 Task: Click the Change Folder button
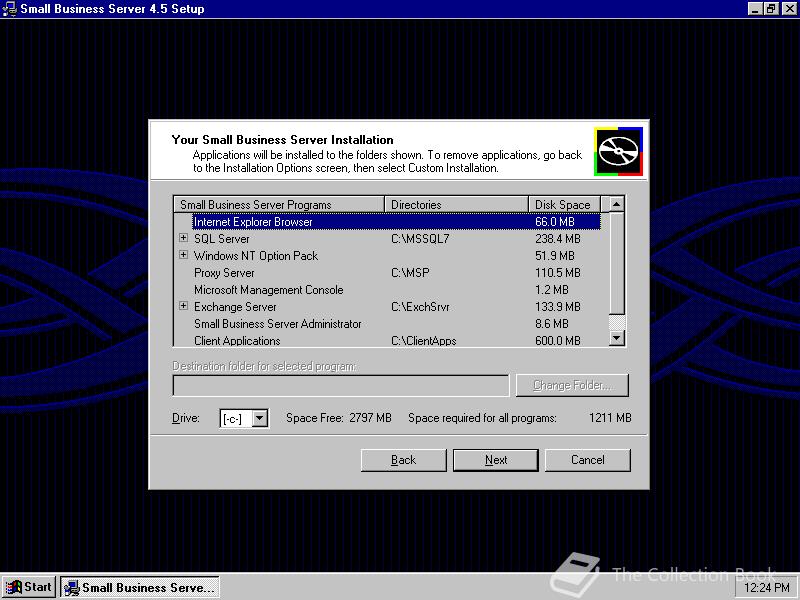coord(572,385)
